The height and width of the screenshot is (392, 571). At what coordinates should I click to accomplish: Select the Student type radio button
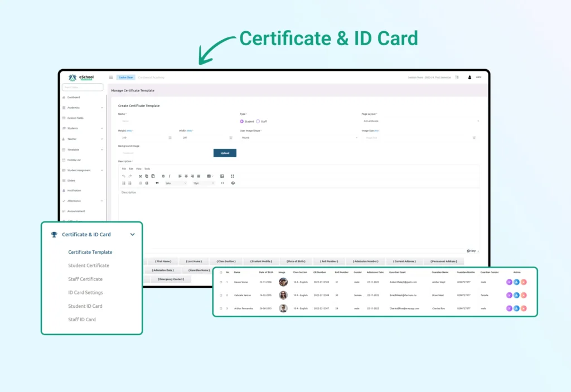coord(242,121)
